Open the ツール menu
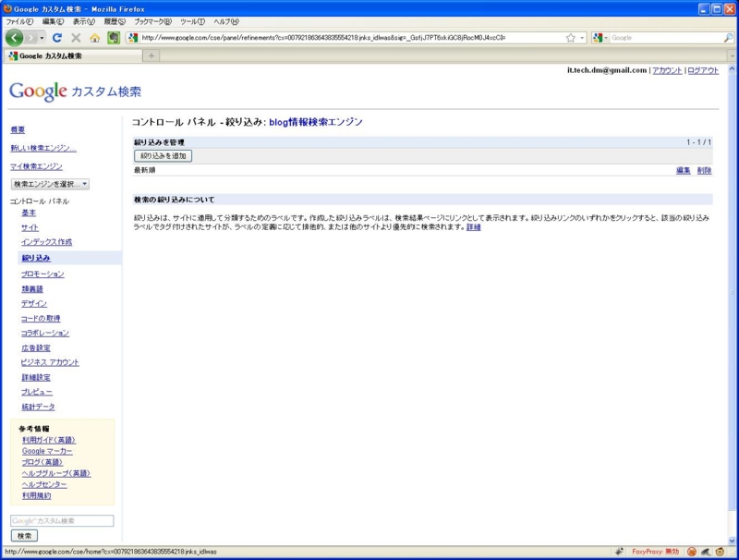This screenshot has width=739, height=560. tap(192, 21)
